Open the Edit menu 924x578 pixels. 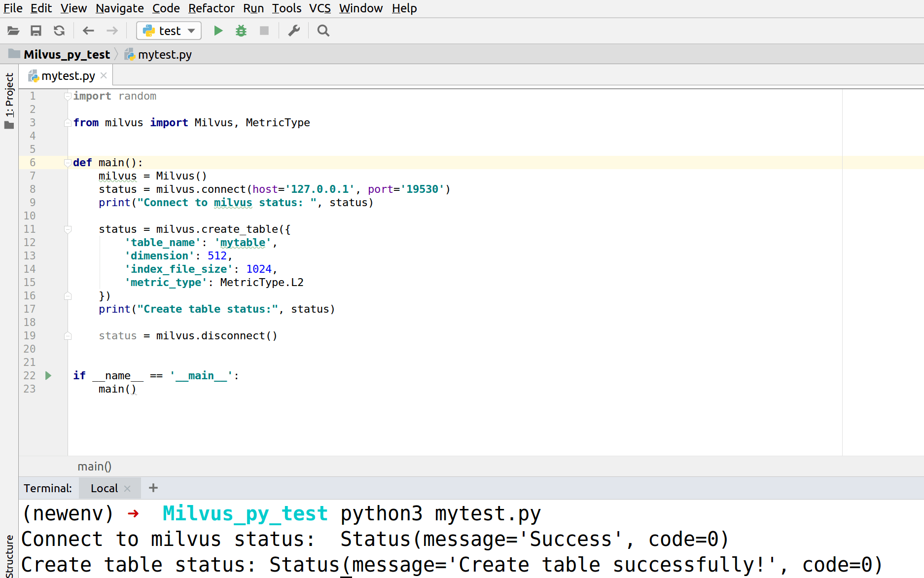pyautogui.click(x=41, y=8)
